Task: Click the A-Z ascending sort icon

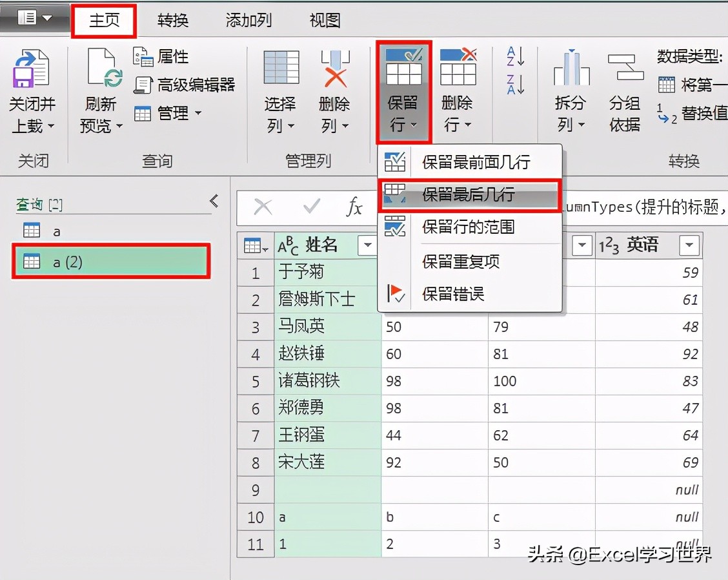Action: click(x=516, y=57)
